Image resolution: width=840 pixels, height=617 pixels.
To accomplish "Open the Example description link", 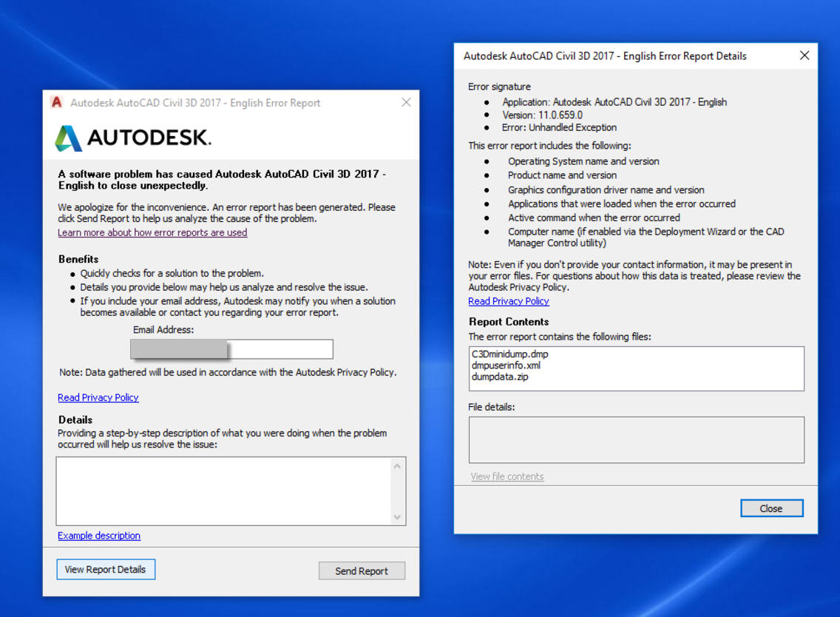I will click(x=99, y=536).
